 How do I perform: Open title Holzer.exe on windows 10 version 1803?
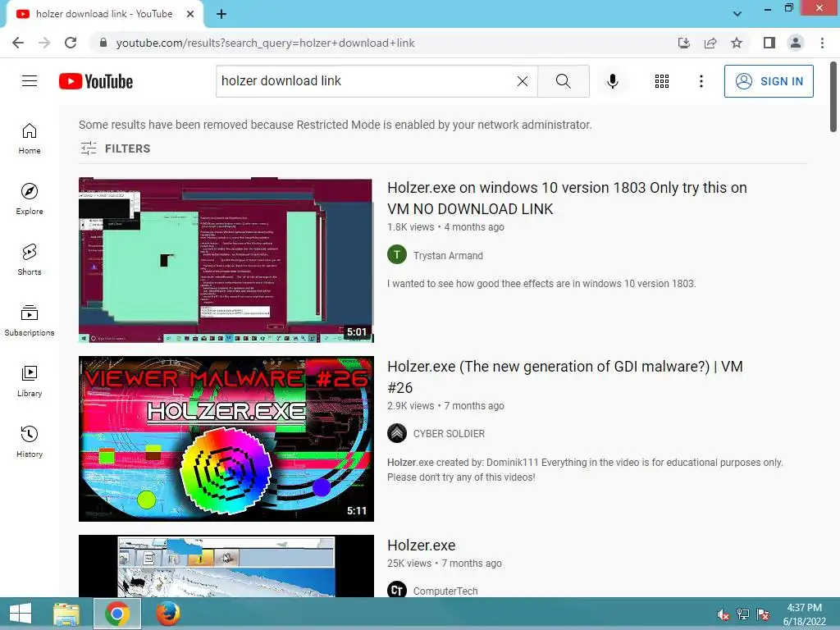(x=567, y=199)
